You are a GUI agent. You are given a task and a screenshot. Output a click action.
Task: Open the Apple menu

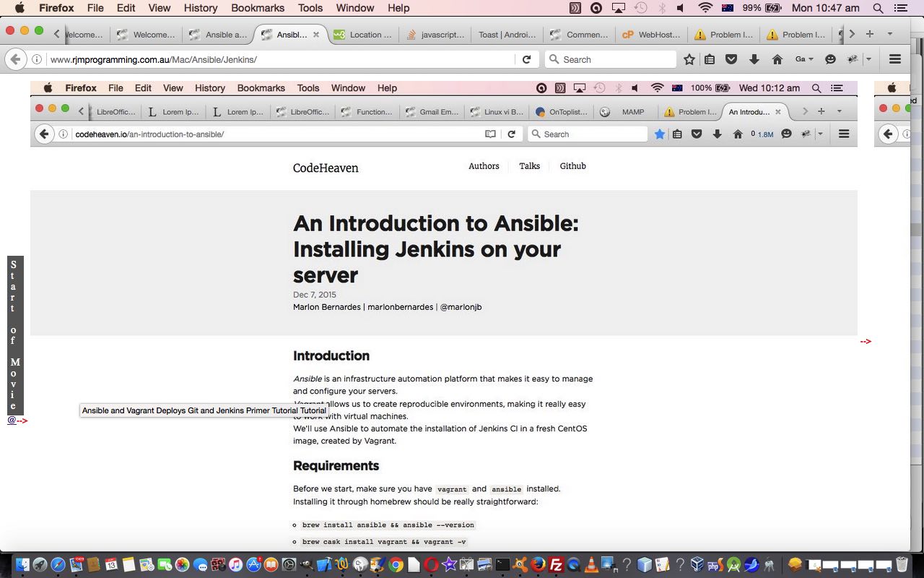coord(19,8)
